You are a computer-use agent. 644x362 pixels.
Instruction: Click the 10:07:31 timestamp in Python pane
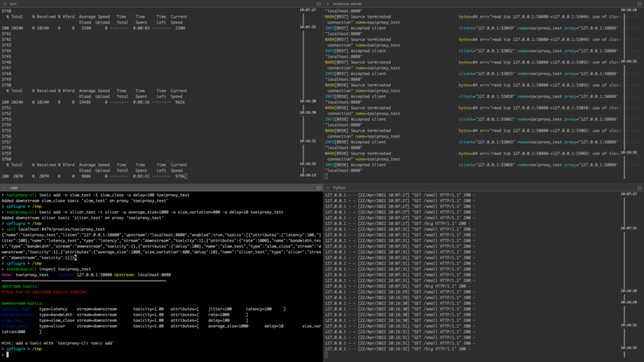629,228
